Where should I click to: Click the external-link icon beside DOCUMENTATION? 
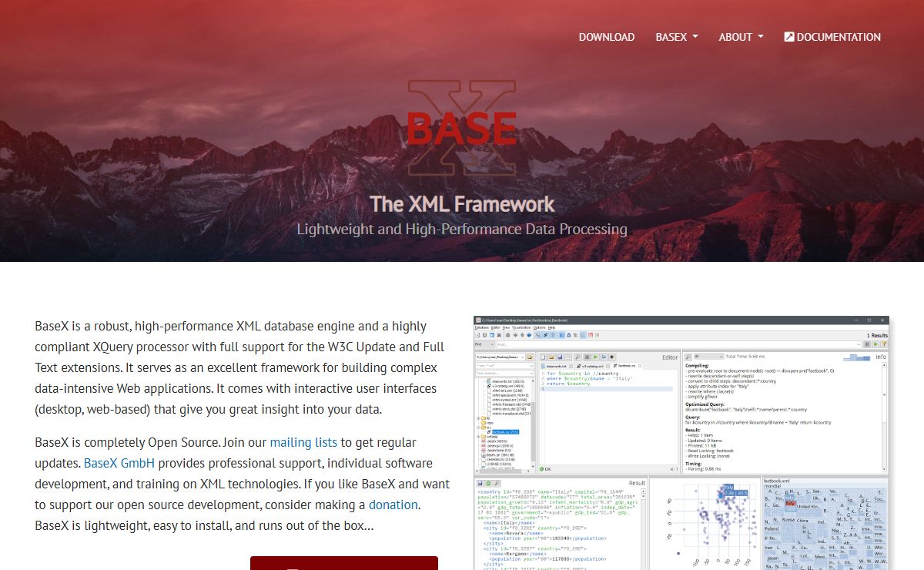tap(789, 37)
